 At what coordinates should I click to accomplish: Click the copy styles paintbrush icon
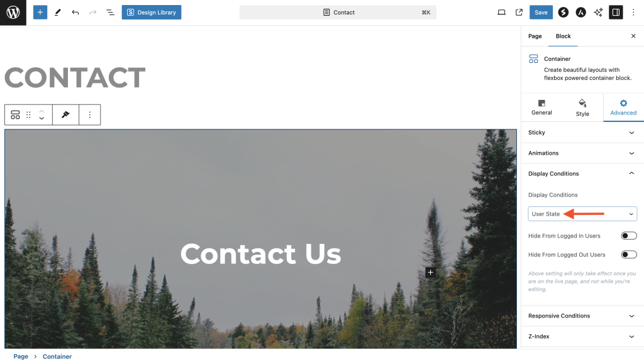tap(65, 114)
